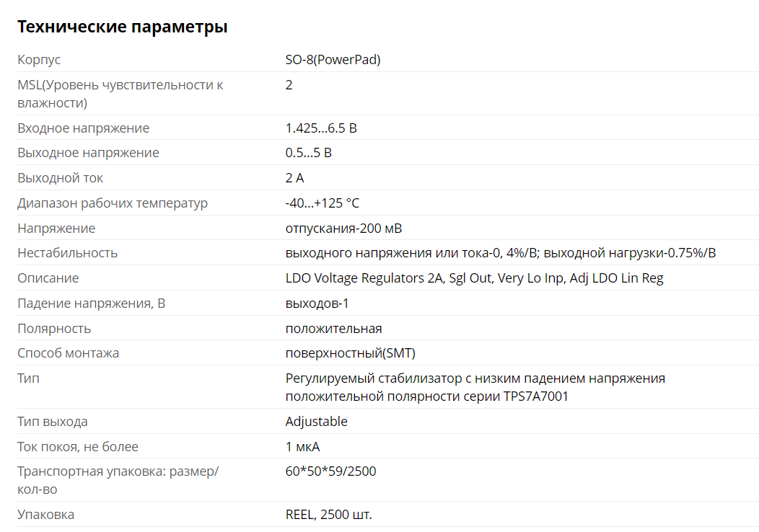The width and height of the screenshot is (759, 532).
Task: Click the input voltage value 1.425...6.5 В
Action: 321,128
